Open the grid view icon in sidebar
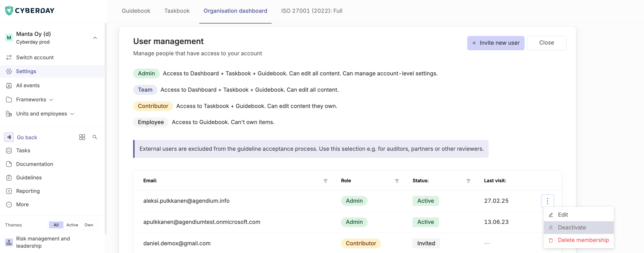The width and height of the screenshot is (644, 253). pos(82,137)
